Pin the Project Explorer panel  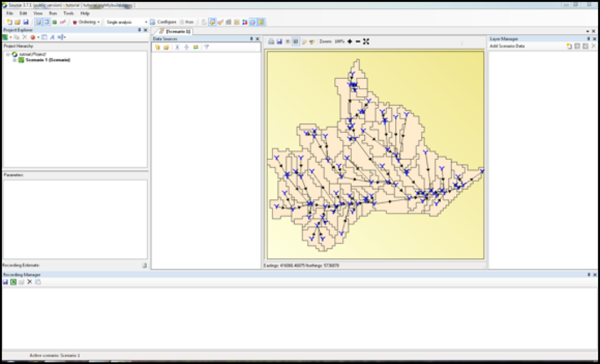[139, 30]
